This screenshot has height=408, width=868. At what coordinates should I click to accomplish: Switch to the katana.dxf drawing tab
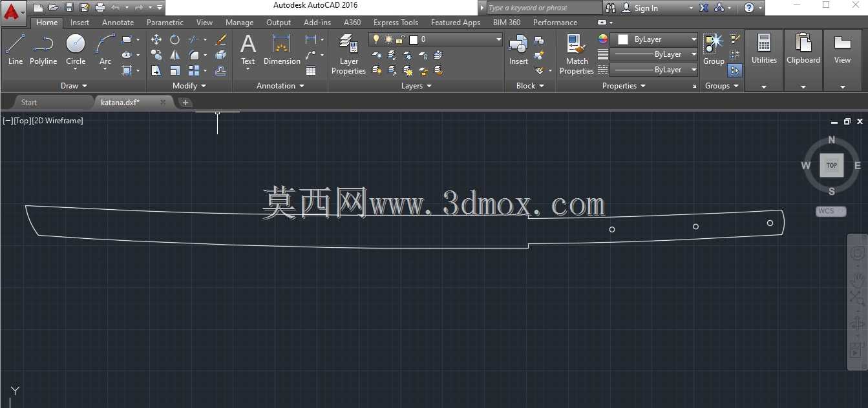click(132, 102)
